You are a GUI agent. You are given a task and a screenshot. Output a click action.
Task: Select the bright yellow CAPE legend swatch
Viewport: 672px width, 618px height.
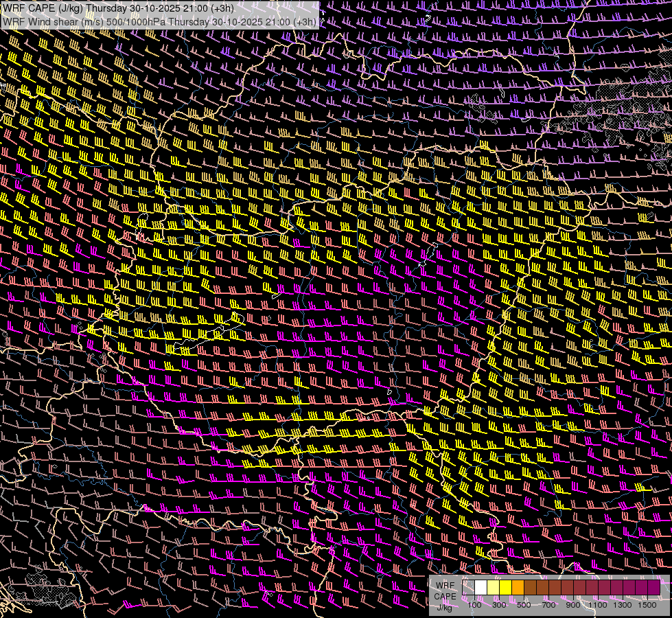point(506,588)
